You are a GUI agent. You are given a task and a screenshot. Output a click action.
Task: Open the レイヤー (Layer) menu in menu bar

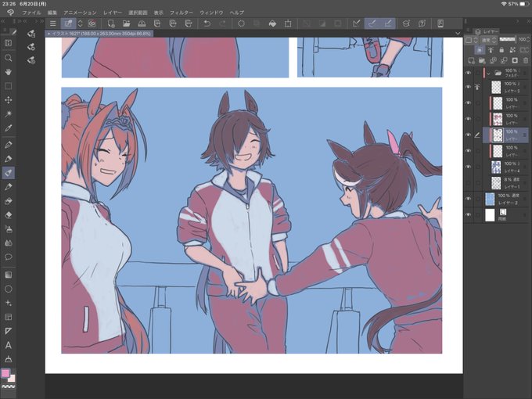[113, 13]
